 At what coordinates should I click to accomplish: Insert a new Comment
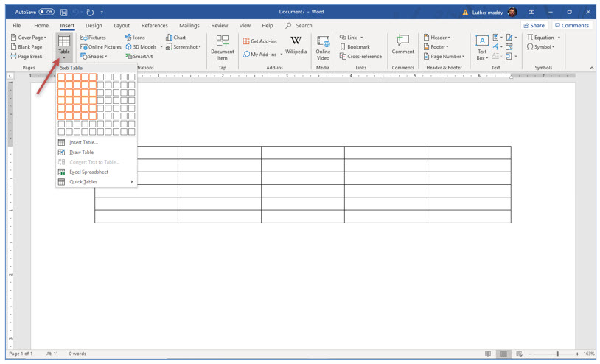coord(402,44)
